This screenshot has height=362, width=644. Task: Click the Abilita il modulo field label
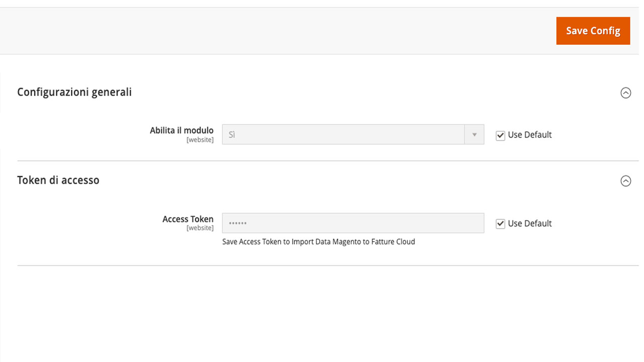click(182, 130)
